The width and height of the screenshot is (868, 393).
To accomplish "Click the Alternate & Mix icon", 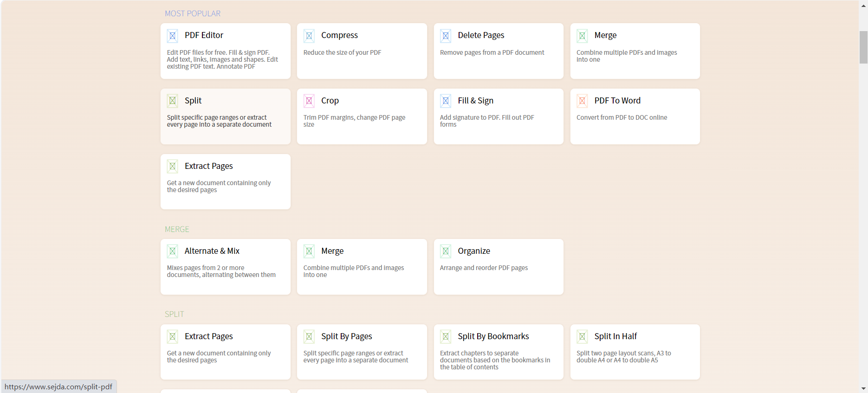I will click(x=172, y=251).
